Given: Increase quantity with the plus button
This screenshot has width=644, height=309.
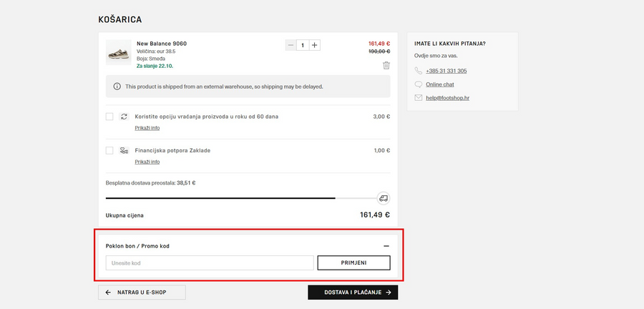Looking at the screenshot, I should (315, 45).
